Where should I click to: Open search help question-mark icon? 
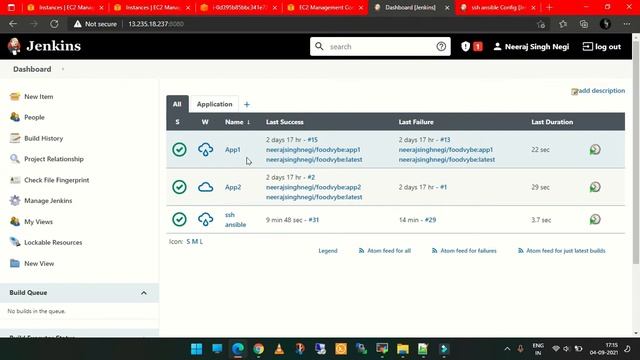click(x=441, y=47)
